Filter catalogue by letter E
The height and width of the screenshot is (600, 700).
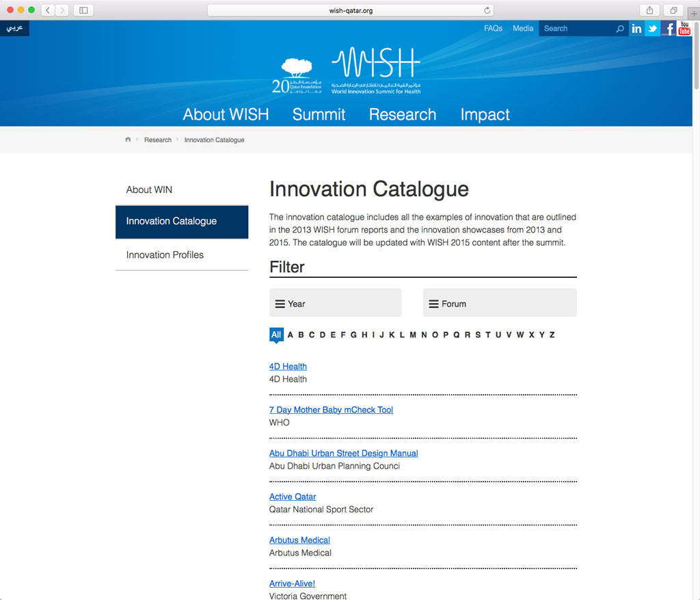(x=333, y=335)
